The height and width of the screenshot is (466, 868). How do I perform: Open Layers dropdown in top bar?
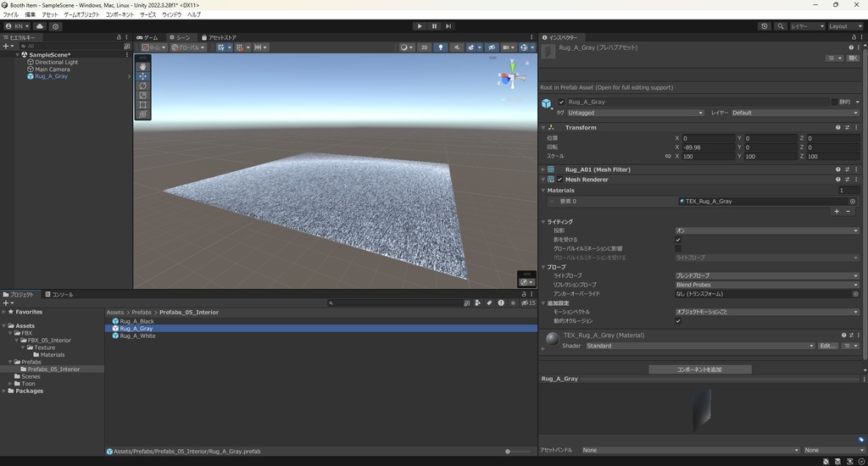coord(807,26)
